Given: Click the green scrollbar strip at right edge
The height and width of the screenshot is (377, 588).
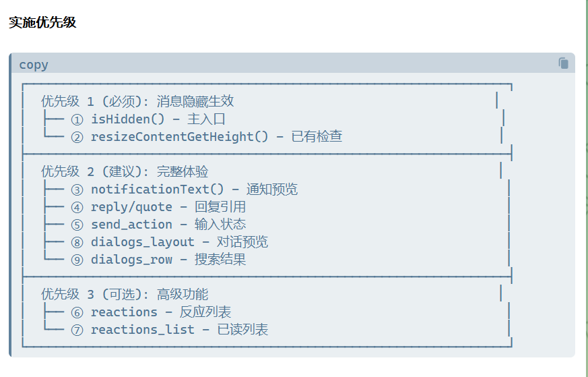Looking at the screenshot, I should pos(586,189).
